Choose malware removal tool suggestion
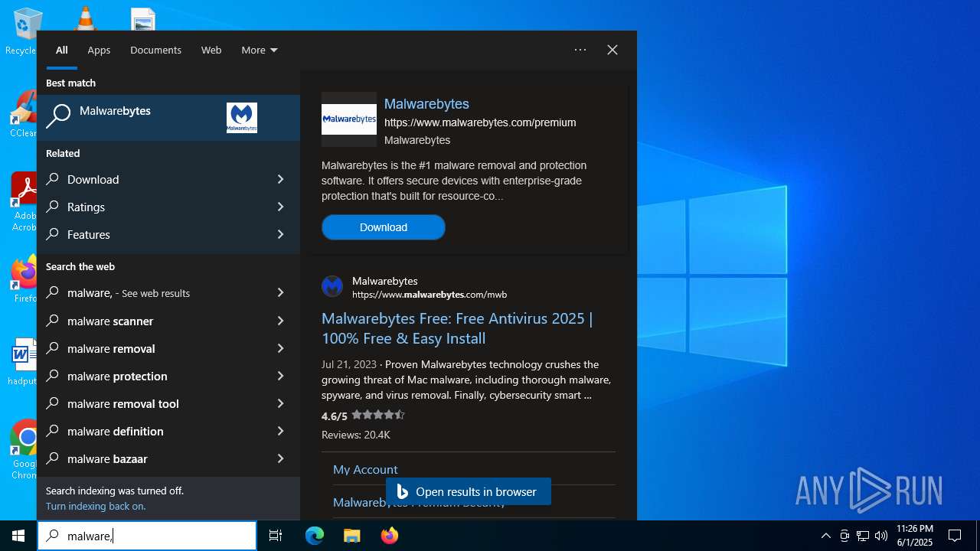 pos(168,403)
